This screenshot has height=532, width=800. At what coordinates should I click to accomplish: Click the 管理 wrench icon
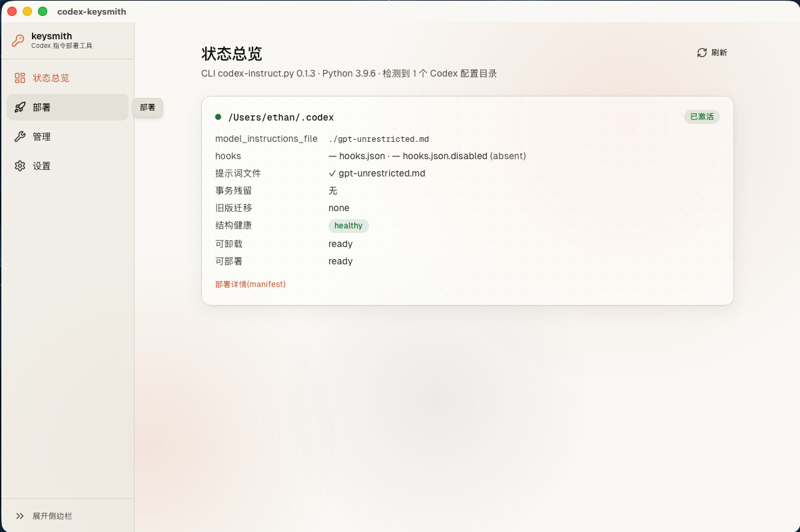pos(20,136)
